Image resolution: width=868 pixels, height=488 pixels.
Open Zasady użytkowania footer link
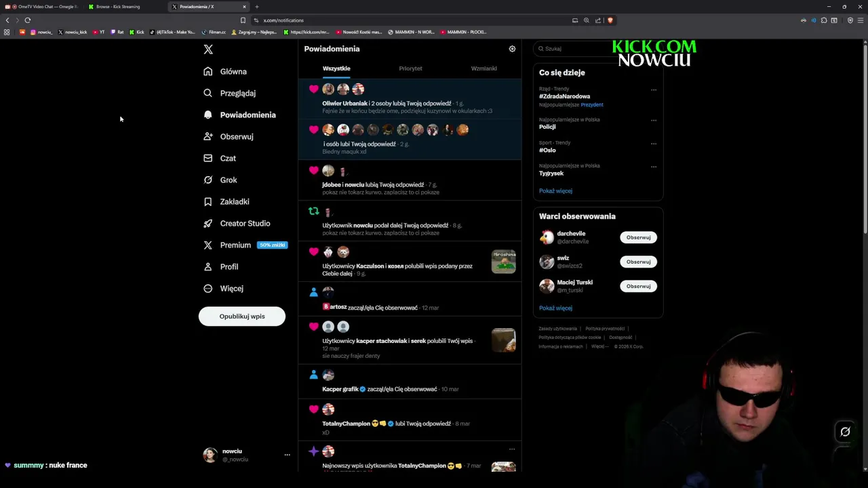[557, 329]
